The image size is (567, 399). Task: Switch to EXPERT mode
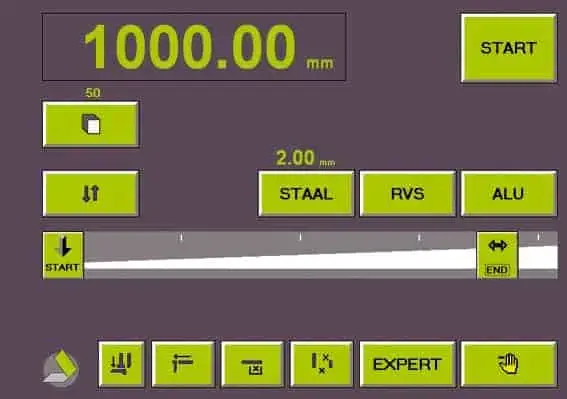point(408,364)
